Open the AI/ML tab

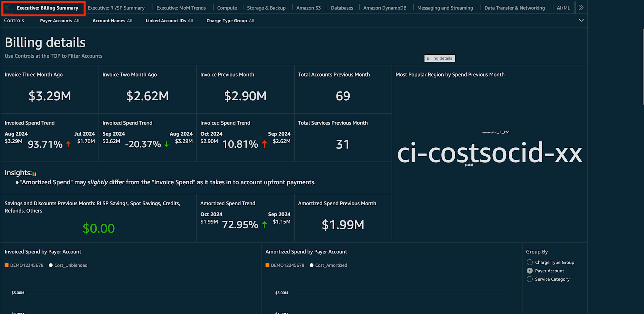tap(563, 8)
